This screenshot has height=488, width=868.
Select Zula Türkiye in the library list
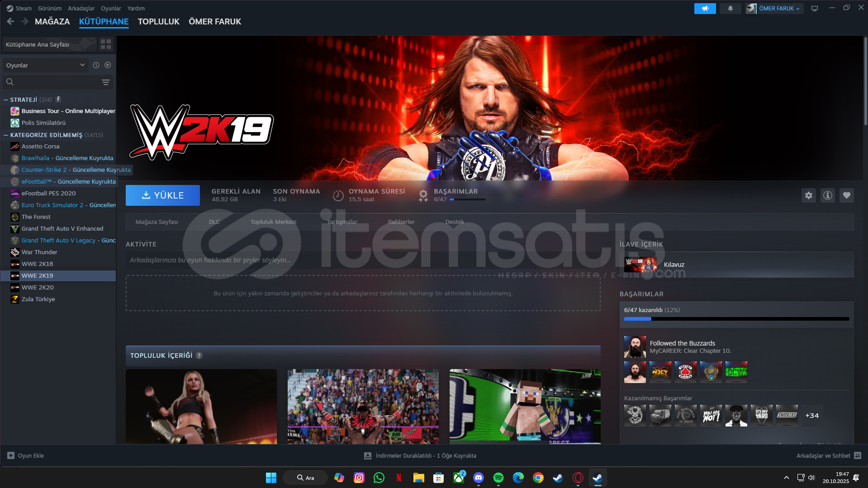[x=58, y=299]
